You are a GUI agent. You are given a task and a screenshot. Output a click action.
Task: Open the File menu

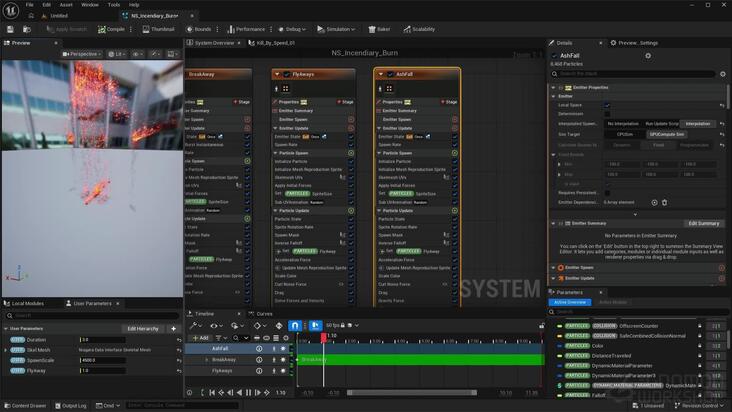(x=29, y=5)
